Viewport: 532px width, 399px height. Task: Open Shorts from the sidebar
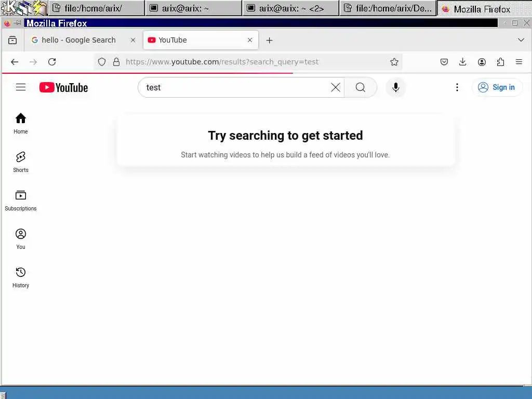pyautogui.click(x=21, y=162)
